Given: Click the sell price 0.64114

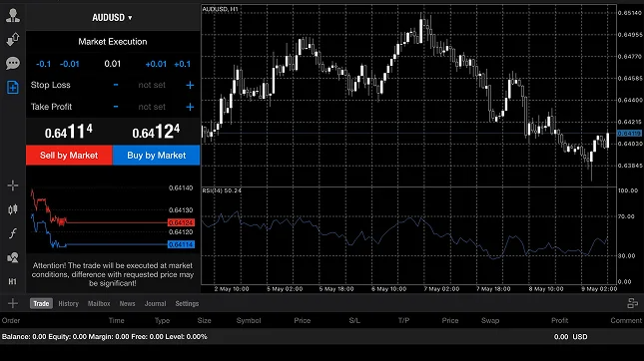Looking at the screenshot, I should (x=69, y=132).
